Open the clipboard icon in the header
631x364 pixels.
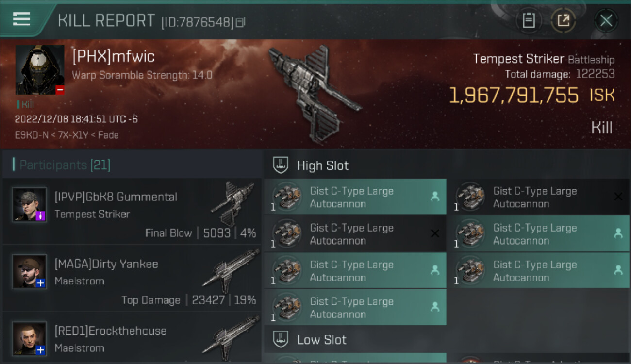pyautogui.click(x=529, y=20)
